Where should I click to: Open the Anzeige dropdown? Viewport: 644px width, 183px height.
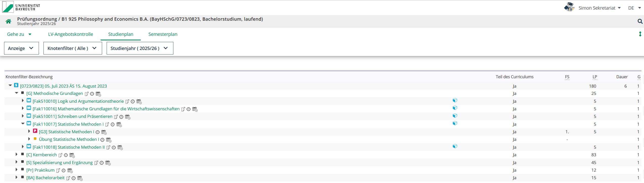point(21,48)
